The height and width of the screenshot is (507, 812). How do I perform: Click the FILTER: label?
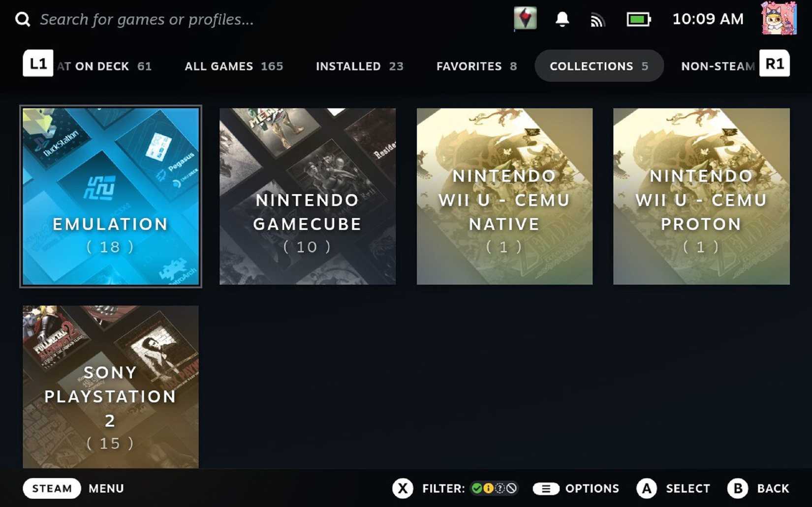click(443, 488)
